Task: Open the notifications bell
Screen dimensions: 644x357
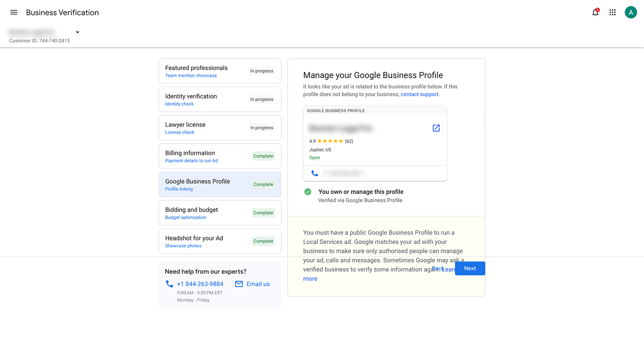Action: [595, 12]
